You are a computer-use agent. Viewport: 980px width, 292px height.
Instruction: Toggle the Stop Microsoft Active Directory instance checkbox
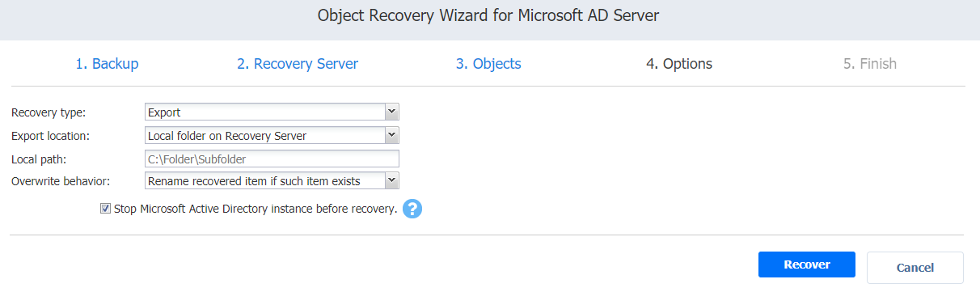point(105,209)
